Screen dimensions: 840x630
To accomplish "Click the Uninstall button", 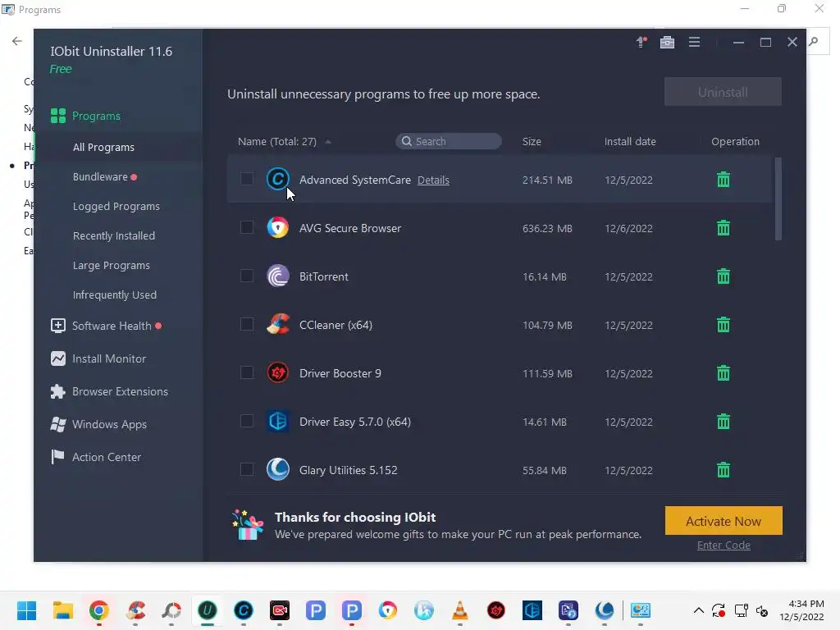I will click(723, 92).
